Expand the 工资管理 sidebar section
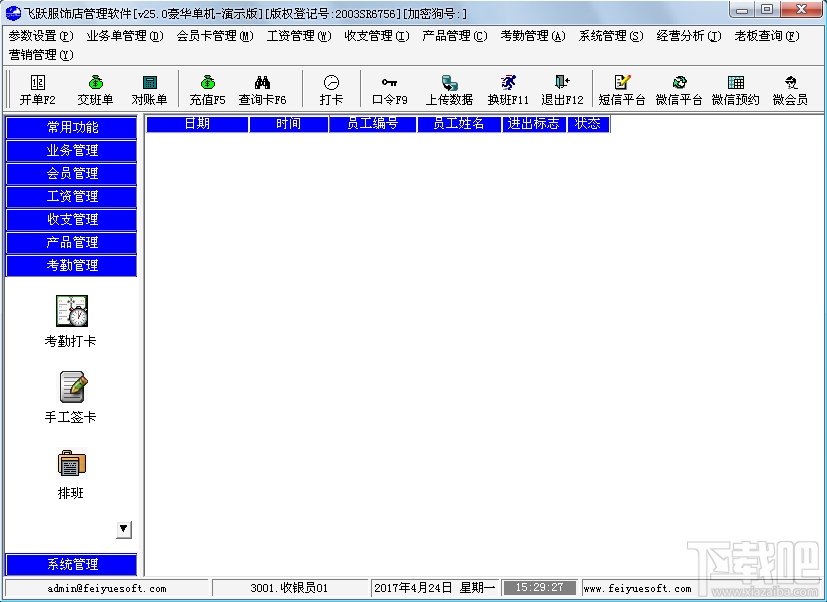The width and height of the screenshot is (827, 602). tap(72, 196)
